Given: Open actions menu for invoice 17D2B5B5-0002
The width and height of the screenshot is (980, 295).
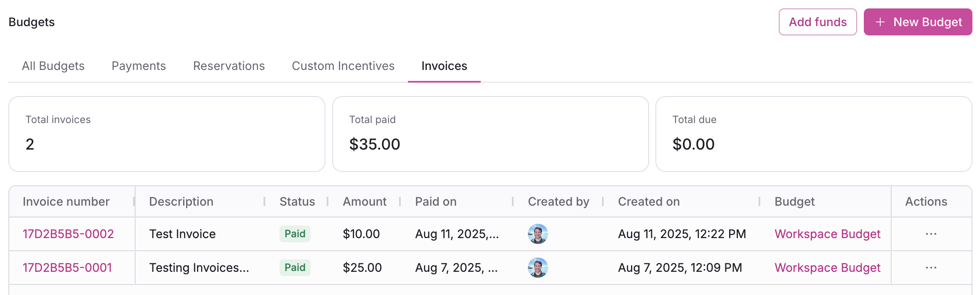Looking at the screenshot, I should pyautogui.click(x=931, y=234).
